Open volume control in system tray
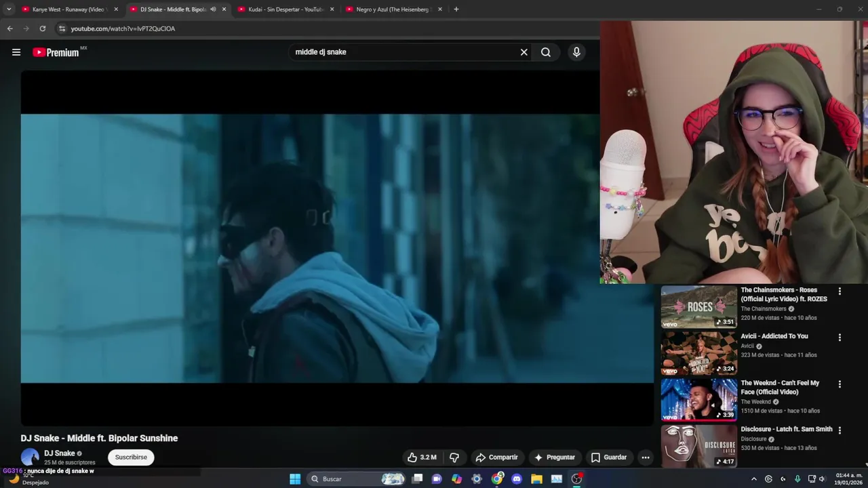The height and width of the screenshot is (488, 868). tap(822, 479)
